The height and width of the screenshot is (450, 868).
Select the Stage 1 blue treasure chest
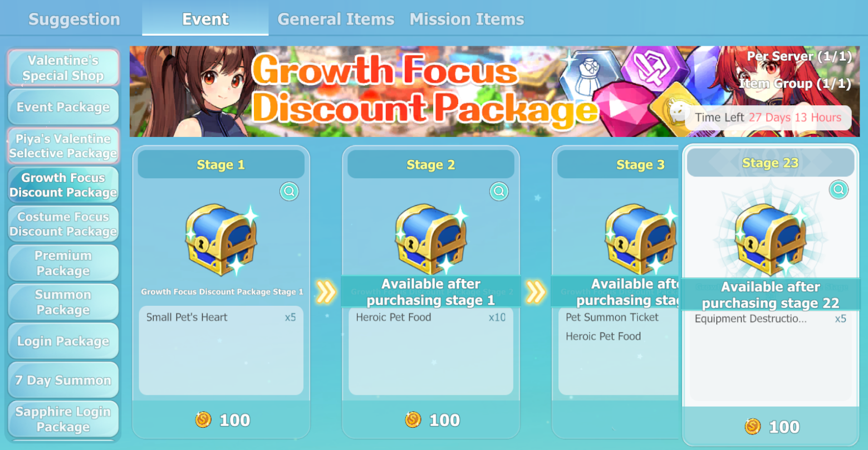pos(222,240)
